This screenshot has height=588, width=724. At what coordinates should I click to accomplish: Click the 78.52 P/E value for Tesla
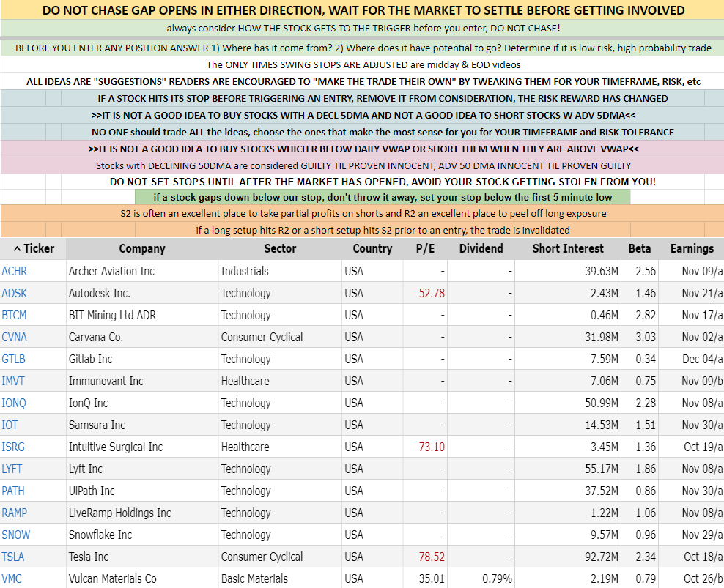[x=432, y=557]
